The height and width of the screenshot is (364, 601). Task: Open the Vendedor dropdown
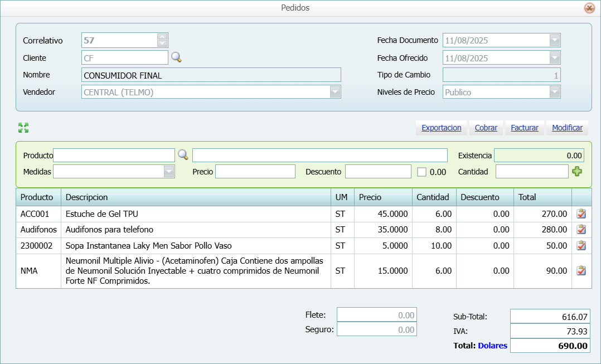click(335, 91)
